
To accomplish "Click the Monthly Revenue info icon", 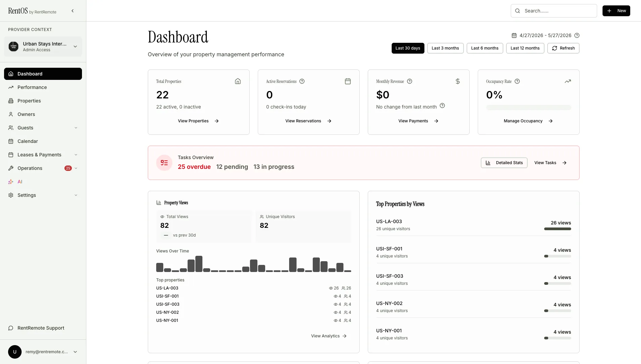I will [x=410, y=81].
